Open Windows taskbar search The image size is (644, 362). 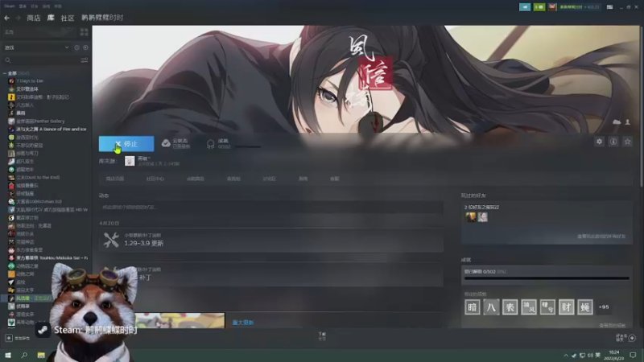[24, 355]
